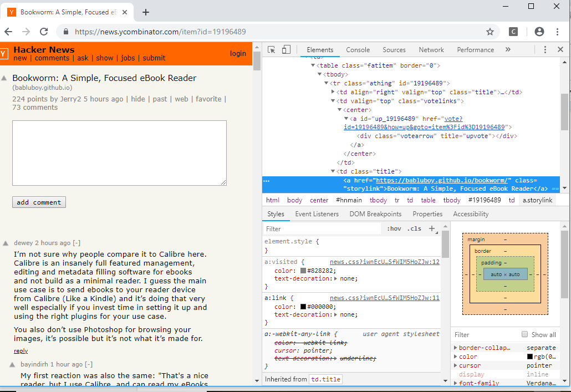Toggle the .cls class editor
Image resolution: width=571 pixels, height=392 pixels.
pyautogui.click(x=415, y=229)
